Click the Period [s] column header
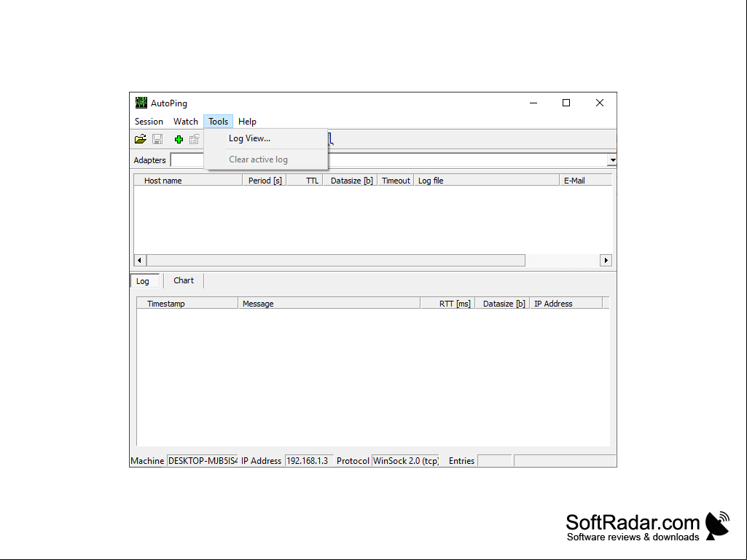The height and width of the screenshot is (560, 747). point(265,181)
